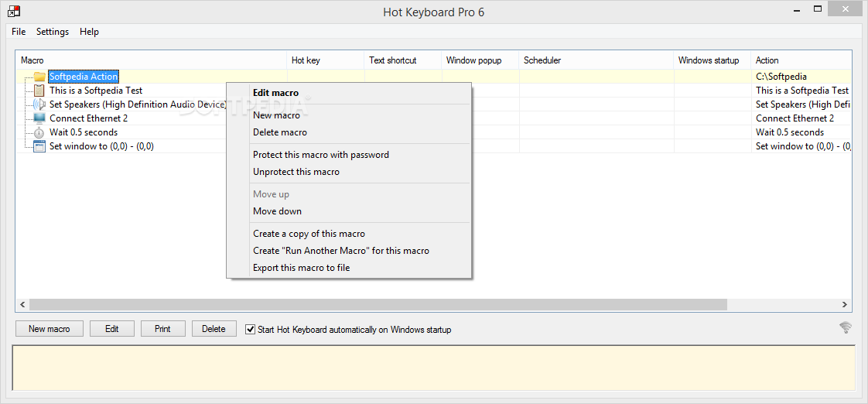Click the Hot Keyboard app icon in title bar
868x404 pixels.
(x=15, y=10)
